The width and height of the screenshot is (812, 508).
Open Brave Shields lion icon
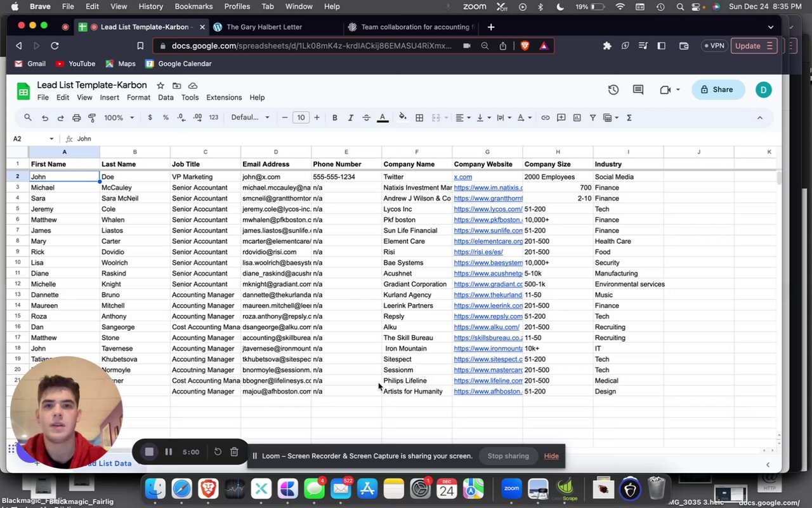tap(525, 46)
